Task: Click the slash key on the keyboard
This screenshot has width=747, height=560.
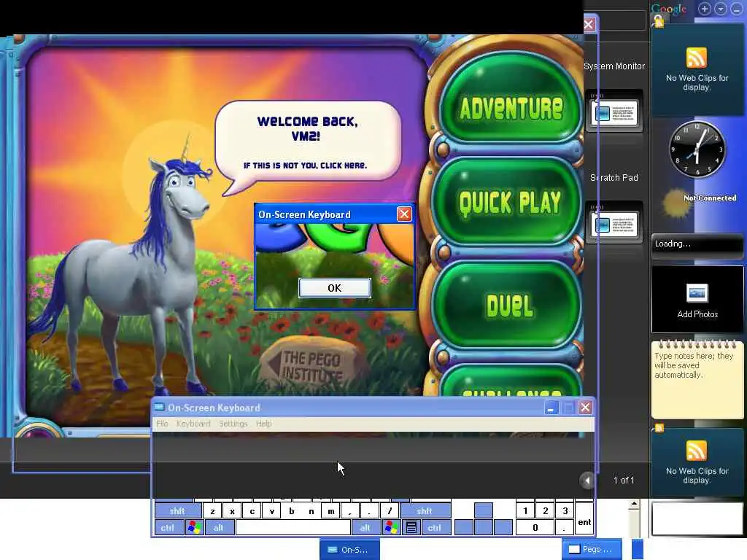Action: click(390, 511)
